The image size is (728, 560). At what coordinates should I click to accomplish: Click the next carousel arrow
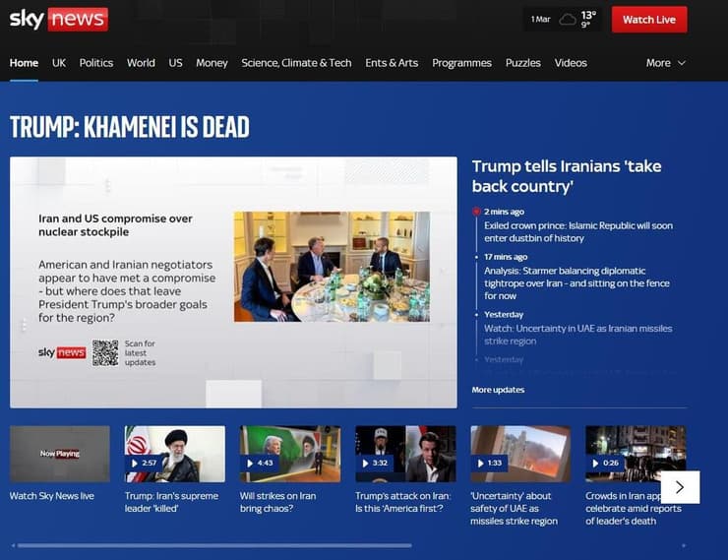(680, 487)
